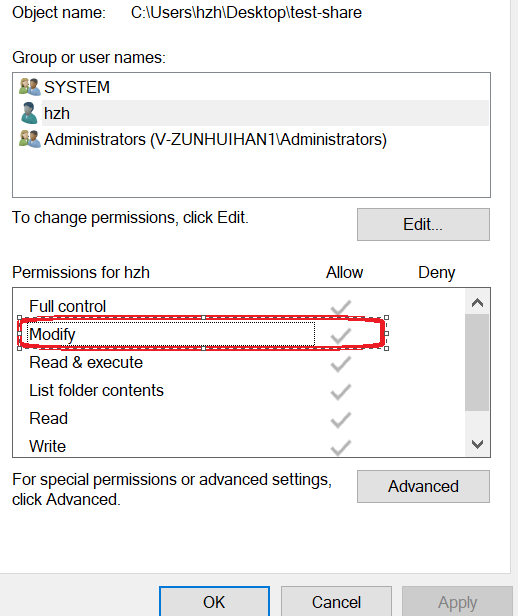Open the Edit... permissions dialog

423,224
